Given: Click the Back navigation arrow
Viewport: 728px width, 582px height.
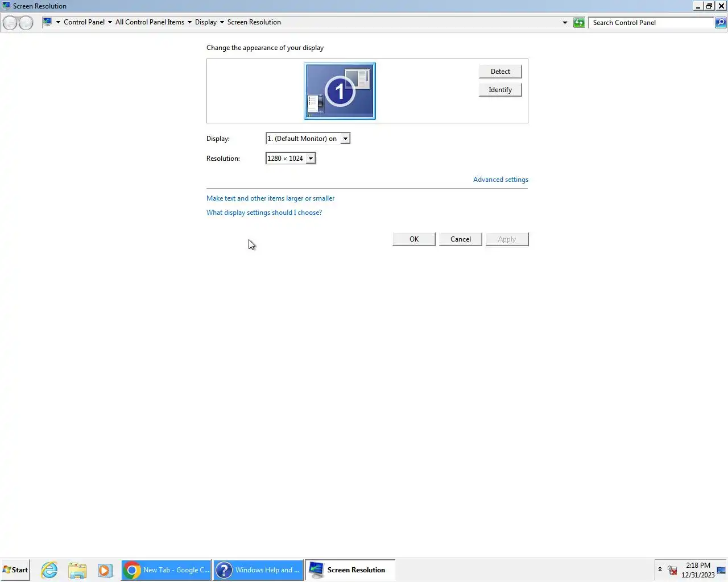Looking at the screenshot, I should (10, 23).
